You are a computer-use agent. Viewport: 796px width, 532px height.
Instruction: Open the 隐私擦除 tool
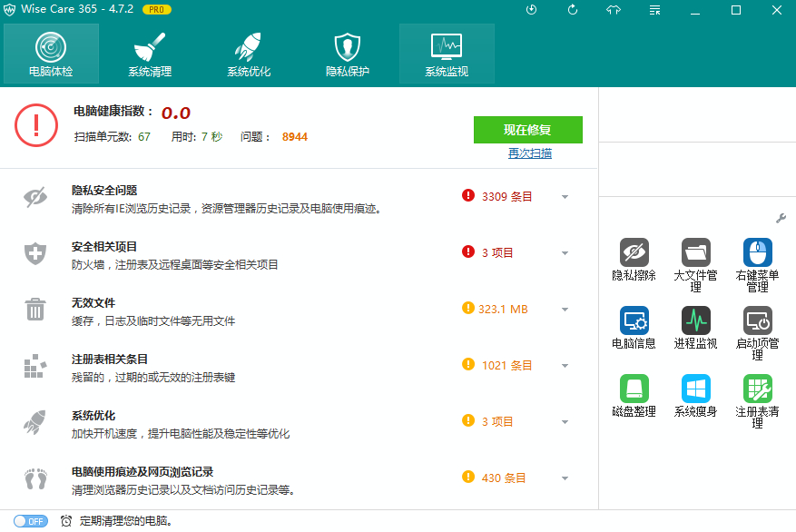tap(634, 260)
